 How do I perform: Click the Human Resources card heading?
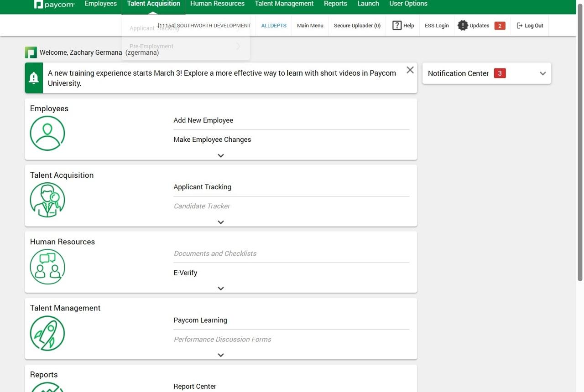click(63, 242)
